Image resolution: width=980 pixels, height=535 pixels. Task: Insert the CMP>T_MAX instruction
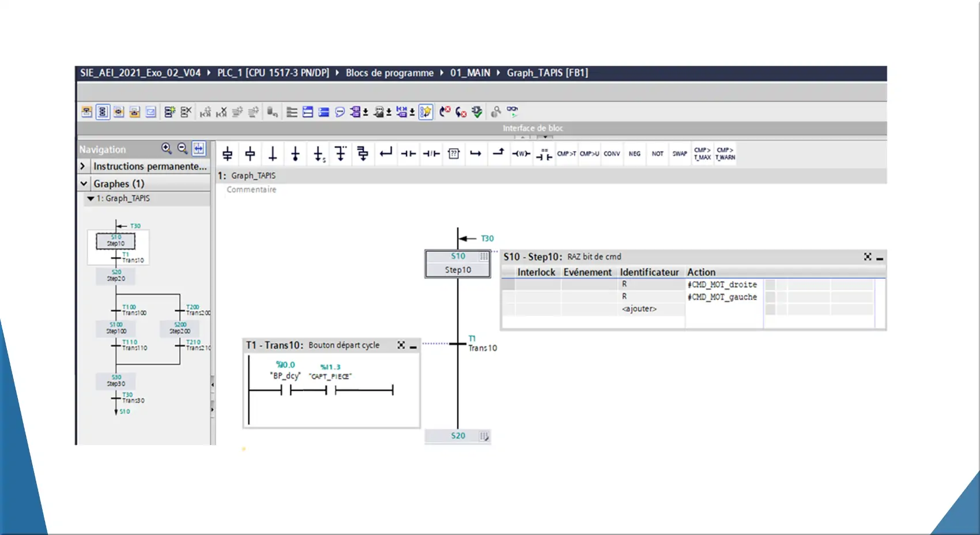(702, 154)
